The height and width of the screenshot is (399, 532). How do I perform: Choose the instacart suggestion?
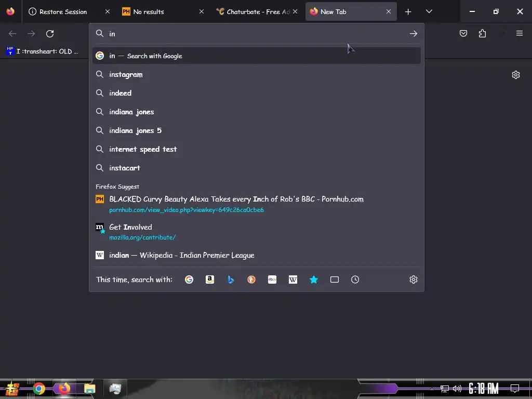click(x=257, y=168)
